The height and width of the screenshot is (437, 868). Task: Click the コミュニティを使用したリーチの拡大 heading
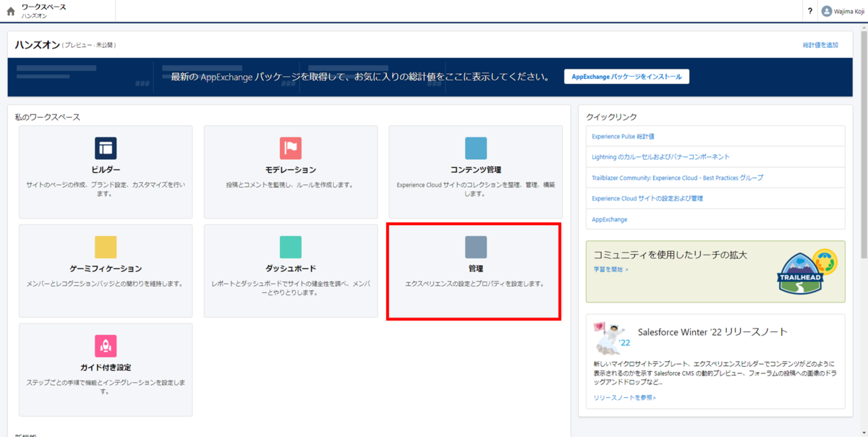670,255
